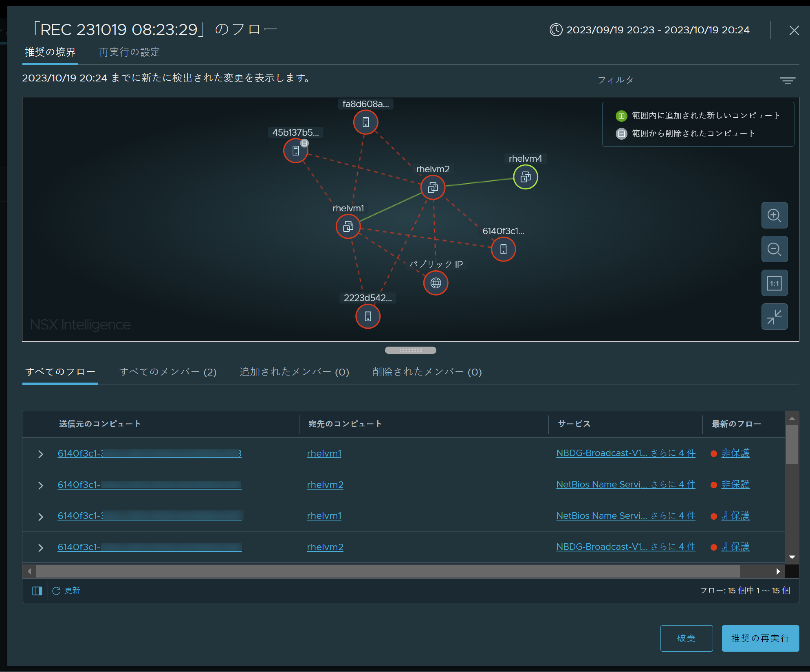Click scroll right arrow of table
This screenshot has width=810, height=672.
778,571
